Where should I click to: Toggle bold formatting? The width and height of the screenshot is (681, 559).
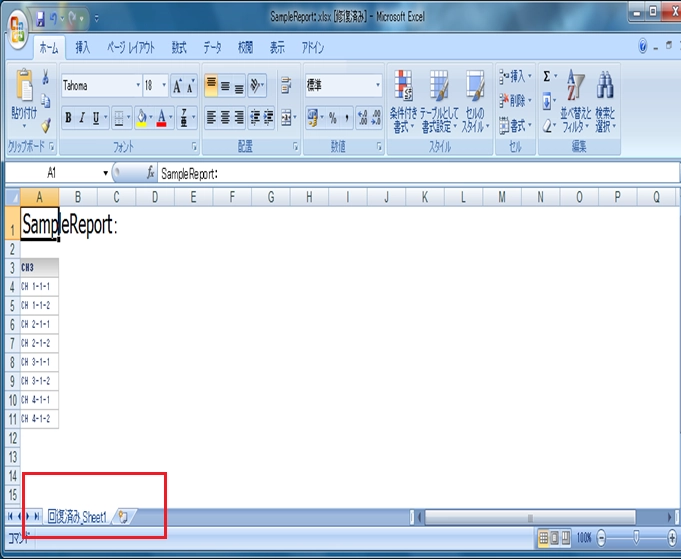coord(68,118)
